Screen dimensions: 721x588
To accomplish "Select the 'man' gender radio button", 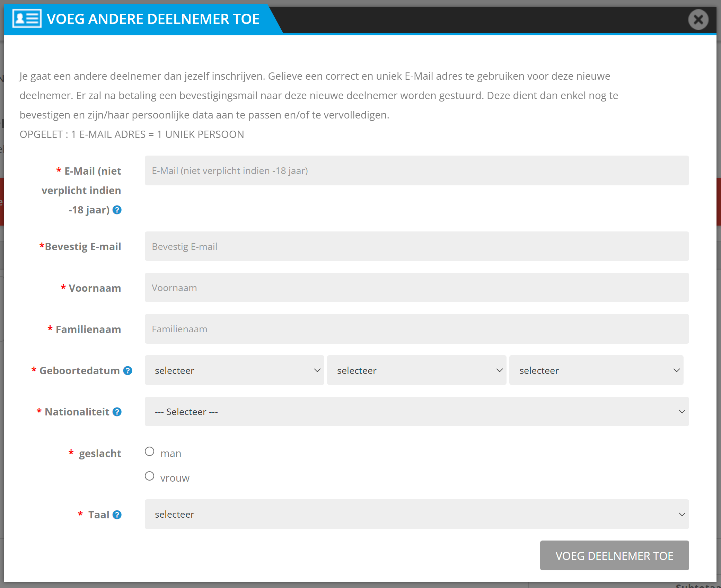I will point(149,451).
